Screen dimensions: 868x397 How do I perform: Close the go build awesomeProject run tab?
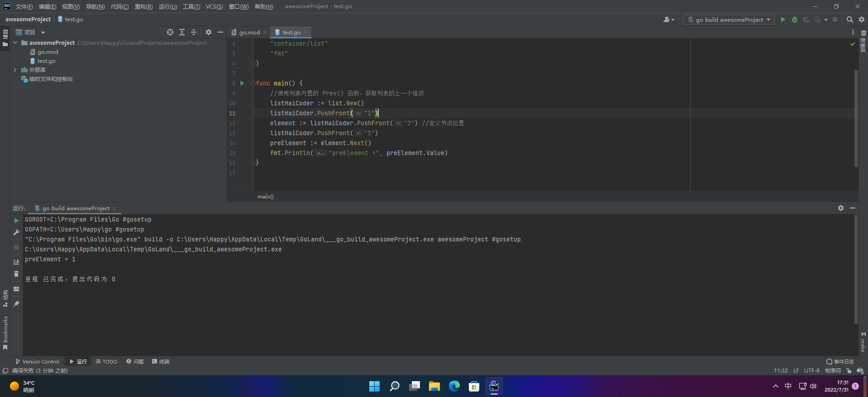[x=114, y=208]
